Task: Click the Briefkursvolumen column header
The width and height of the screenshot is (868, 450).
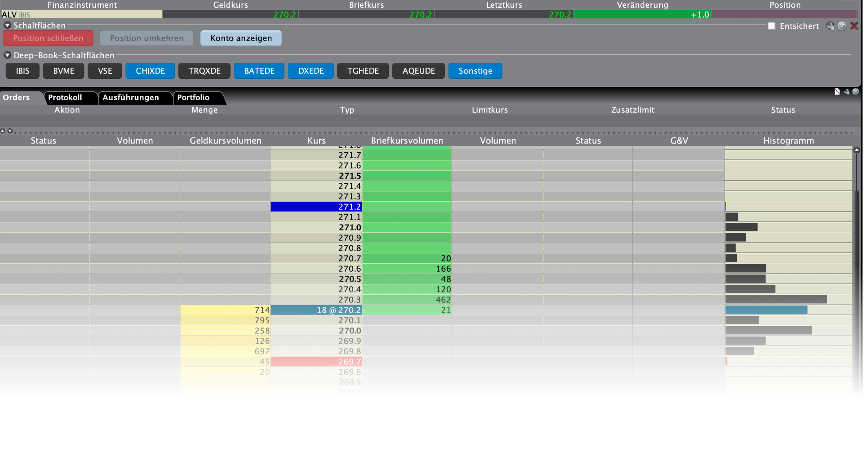Action: point(407,141)
